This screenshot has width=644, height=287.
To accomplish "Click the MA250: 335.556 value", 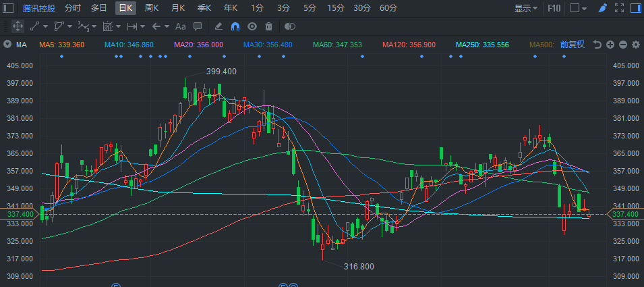I will [x=483, y=45].
